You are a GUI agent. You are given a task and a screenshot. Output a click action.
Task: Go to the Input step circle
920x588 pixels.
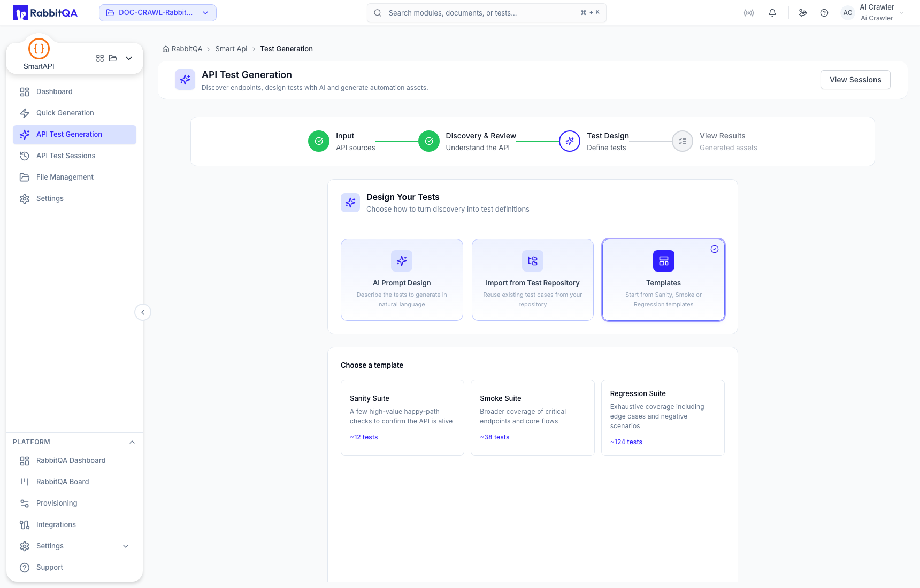[319, 141]
